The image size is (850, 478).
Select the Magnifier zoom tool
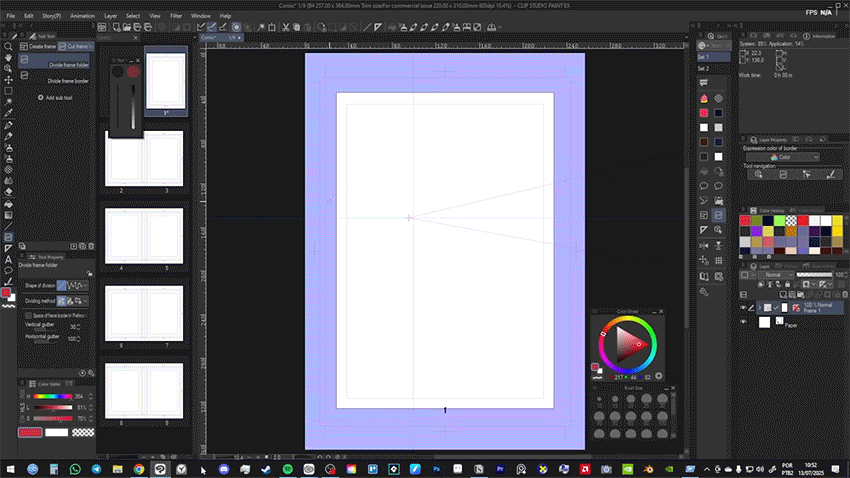click(x=8, y=46)
